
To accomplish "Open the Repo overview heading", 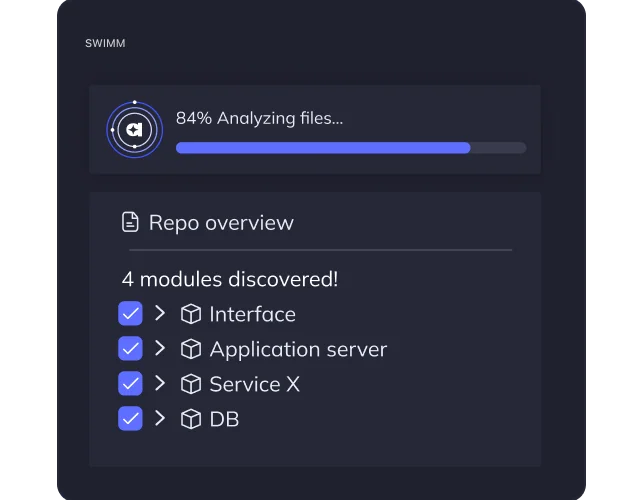I will point(221,222).
